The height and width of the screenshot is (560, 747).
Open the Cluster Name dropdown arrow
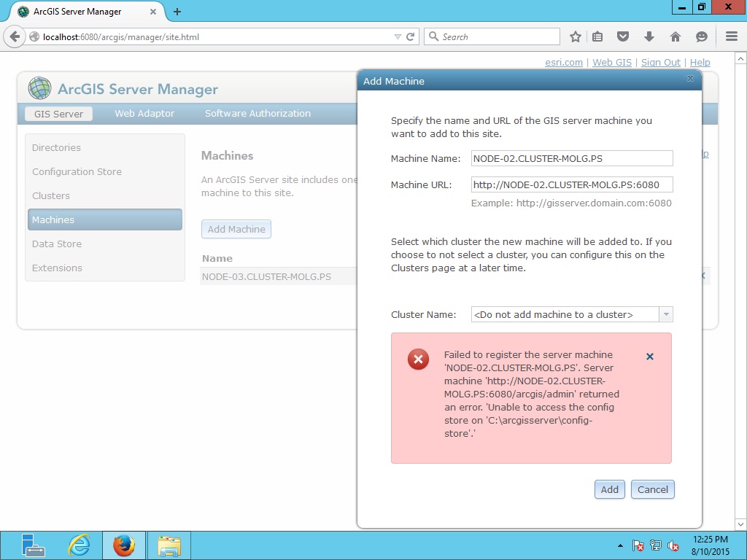pos(666,314)
